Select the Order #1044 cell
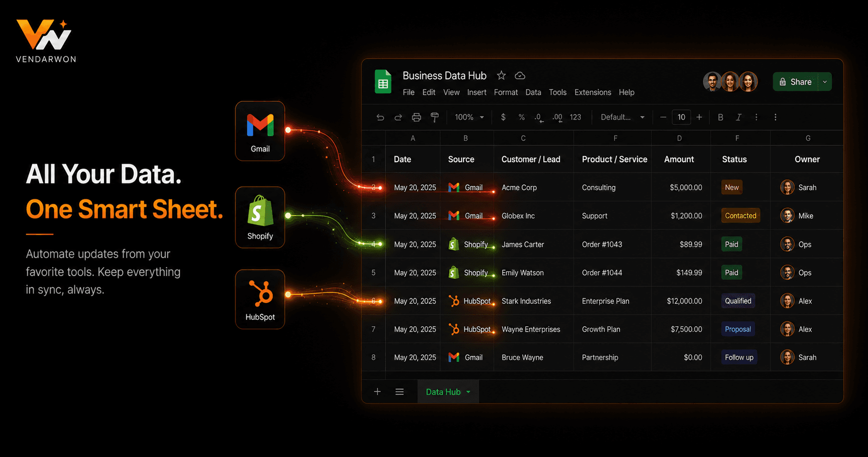The height and width of the screenshot is (457, 868). [x=612, y=273]
